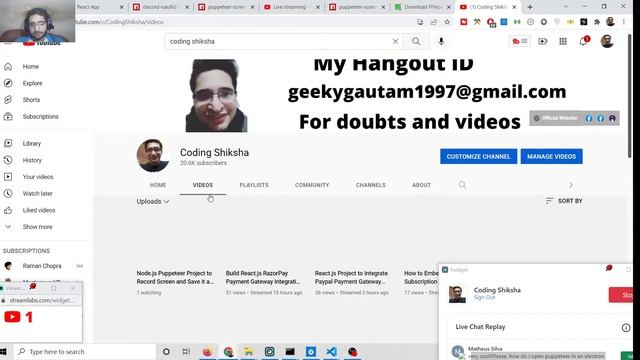The image size is (640, 360).
Task: Clear the search box text
Action: [395, 41]
